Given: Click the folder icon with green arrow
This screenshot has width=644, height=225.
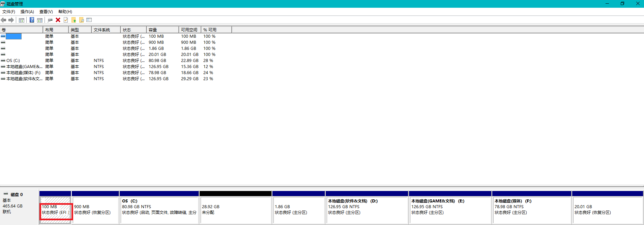Looking at the screenshot, I should tap(74, 20).
